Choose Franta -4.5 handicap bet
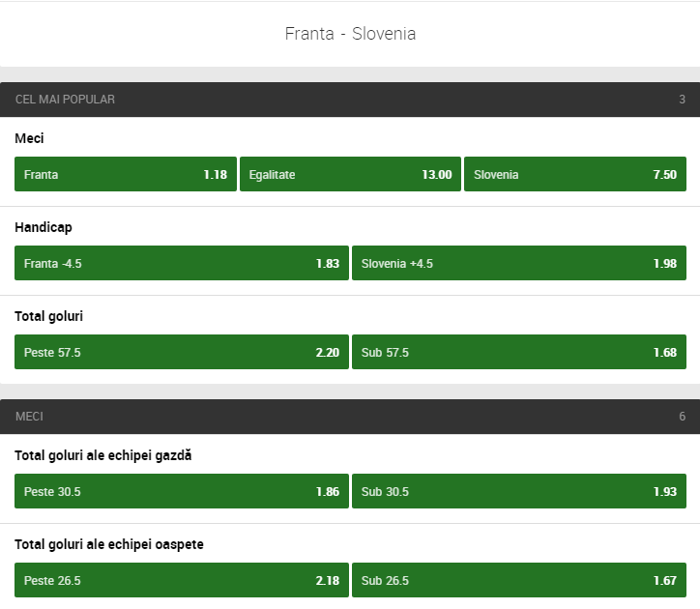 click(x=182, y=263)
